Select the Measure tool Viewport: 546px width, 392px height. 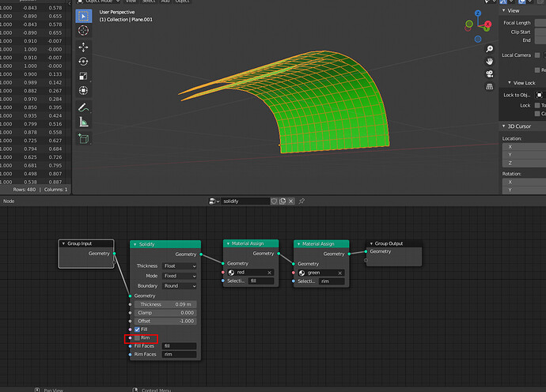coord(84,122)
